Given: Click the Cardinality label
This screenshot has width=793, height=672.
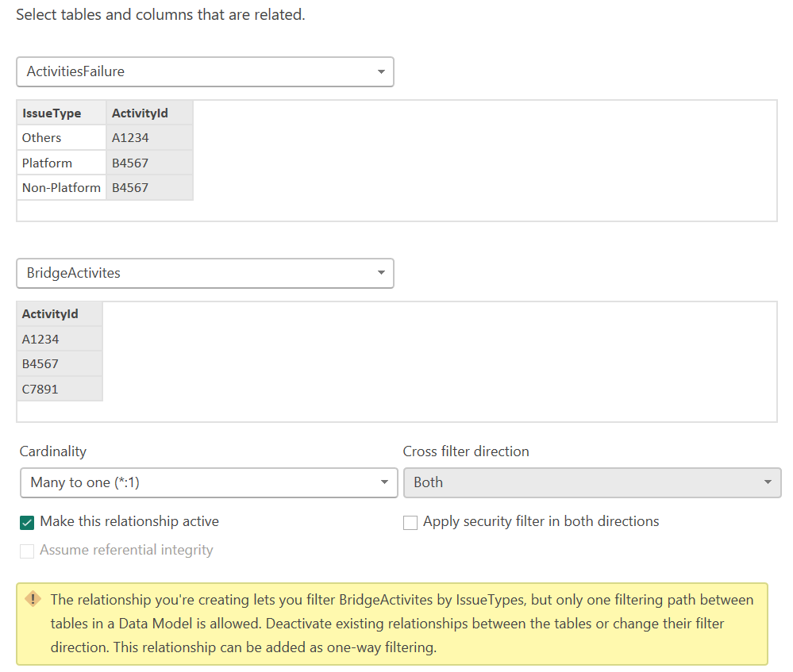Looking at the screenshot, I should click(53, 451).
